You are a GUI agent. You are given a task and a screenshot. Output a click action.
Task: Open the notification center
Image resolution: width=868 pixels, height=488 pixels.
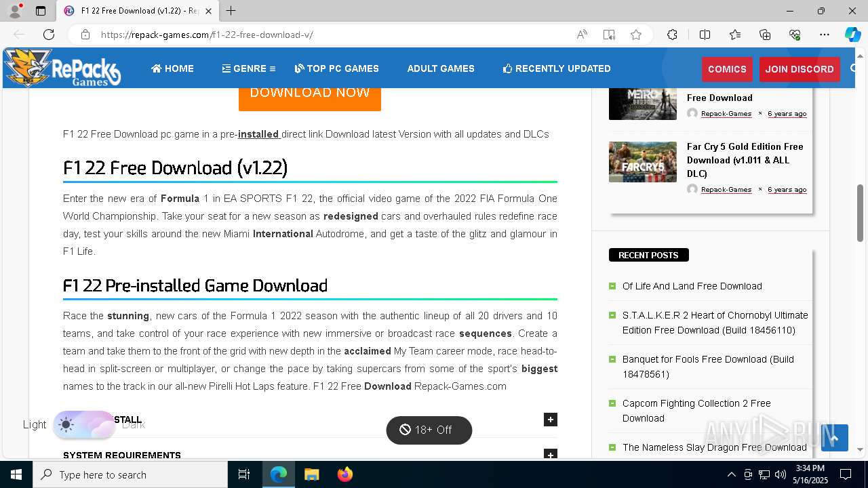pos(846,474)
